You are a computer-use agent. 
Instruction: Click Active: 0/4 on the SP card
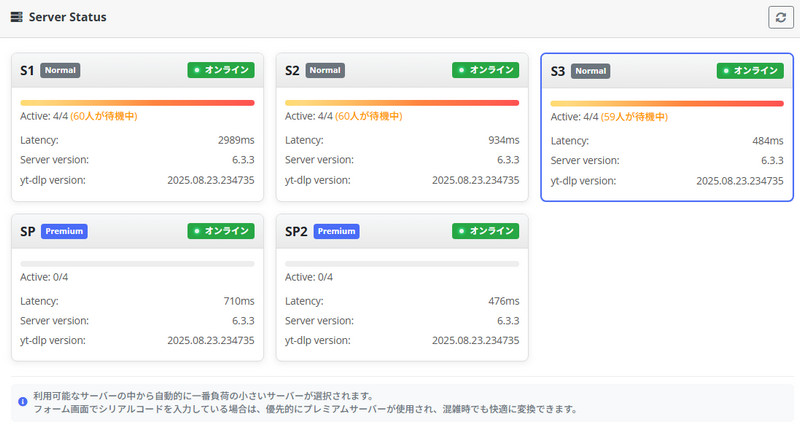pyautogui.click(x=44, y=277)
